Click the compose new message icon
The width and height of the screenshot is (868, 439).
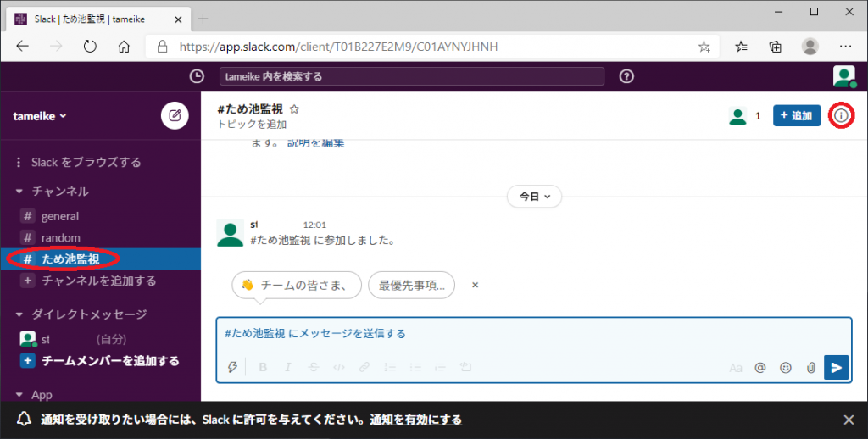[175, 115]
